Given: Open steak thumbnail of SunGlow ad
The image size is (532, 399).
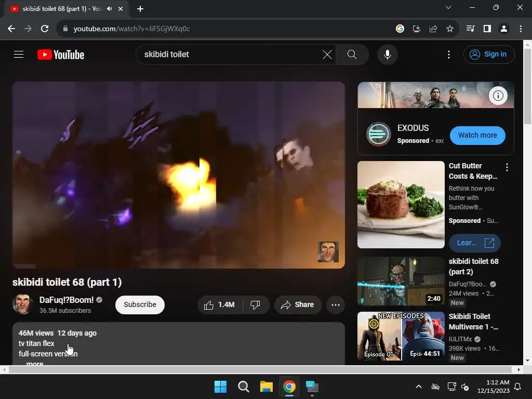Looking at the screenshot, I should 401,205.
